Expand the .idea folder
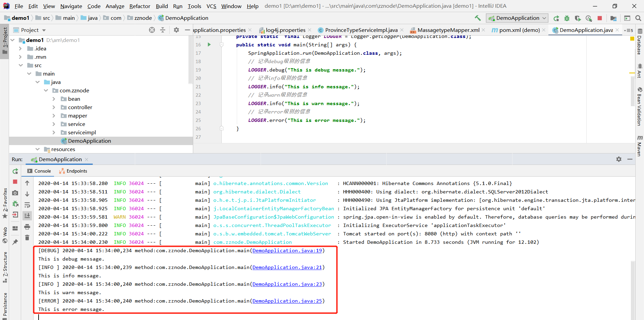The image size is (644, 320). [x=20, y=48]
